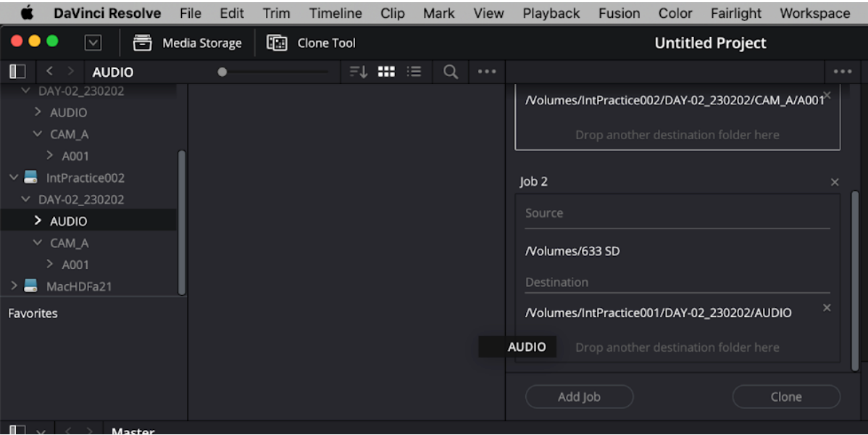The image size is (868, 435).
Task: Remove Job 2 with its X
Action: (834, 181)
